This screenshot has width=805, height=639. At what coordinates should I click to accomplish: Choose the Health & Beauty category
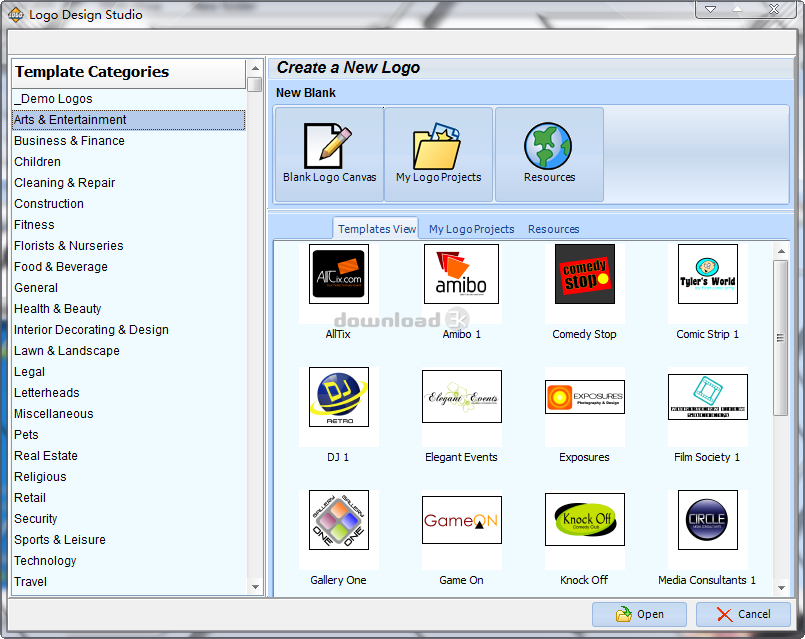pyautogui.click(x=129, y=308)
